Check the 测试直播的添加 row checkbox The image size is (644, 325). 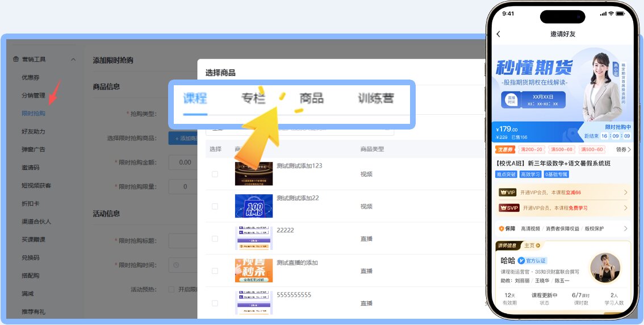tap(215, 271)
